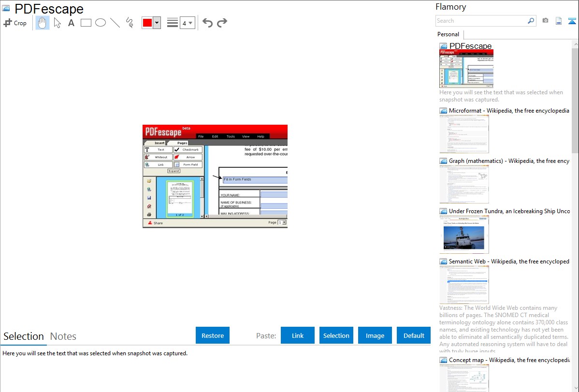Image resolution: width=579 pixels, height=392 pixels.
Task: Select the title "Semantic Web - Wikipedia"
Action: 509,261
